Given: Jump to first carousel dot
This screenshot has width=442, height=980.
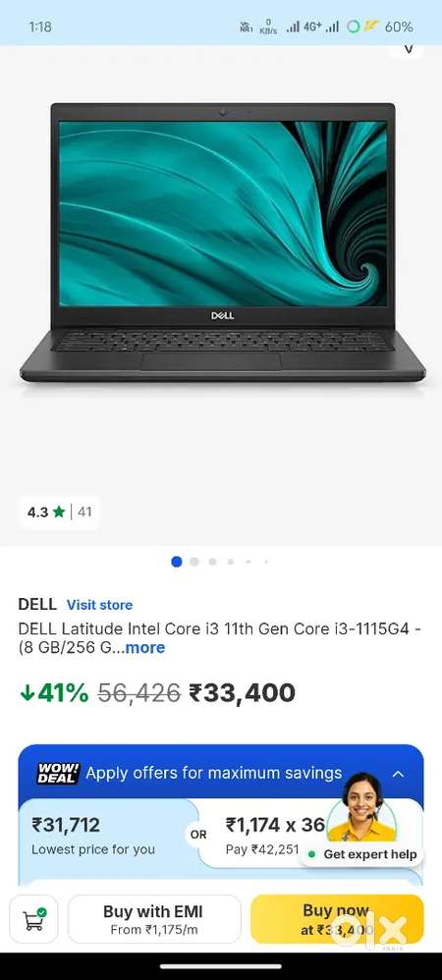Looking at the screenshot, I should pyautogui.click(x=176, y=562).
